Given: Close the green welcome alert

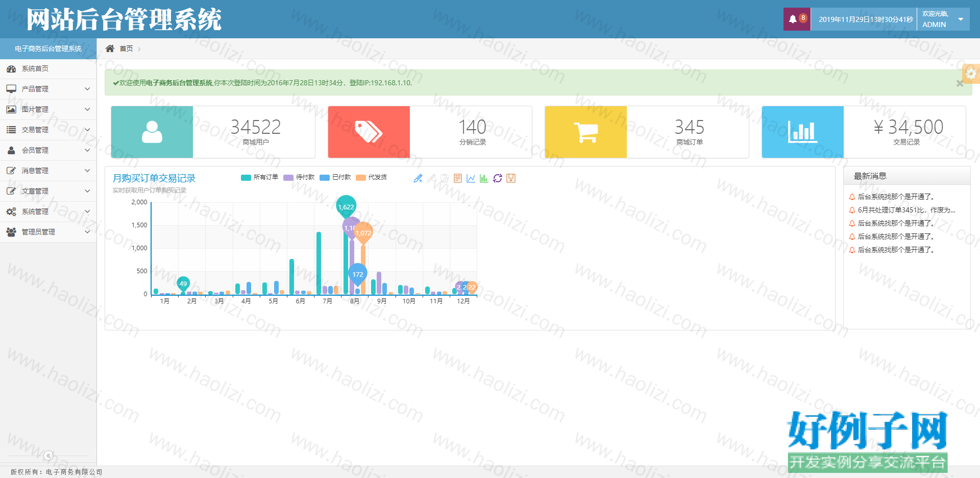Looking at the screenshot, I should (x=960, y=83).
